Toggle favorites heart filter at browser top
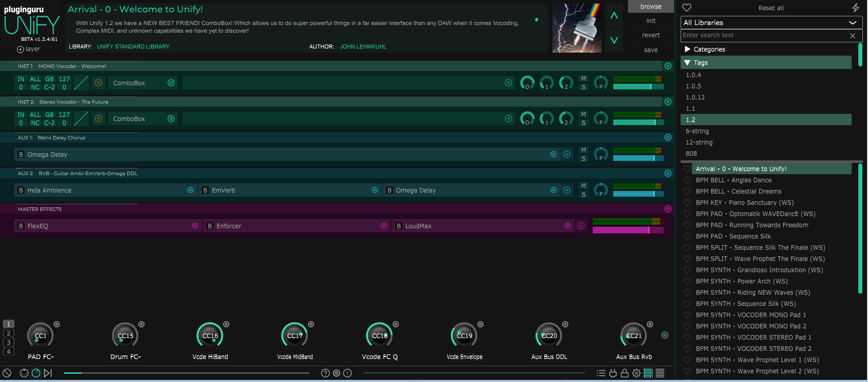868x382 pixels. coord(687,8)
